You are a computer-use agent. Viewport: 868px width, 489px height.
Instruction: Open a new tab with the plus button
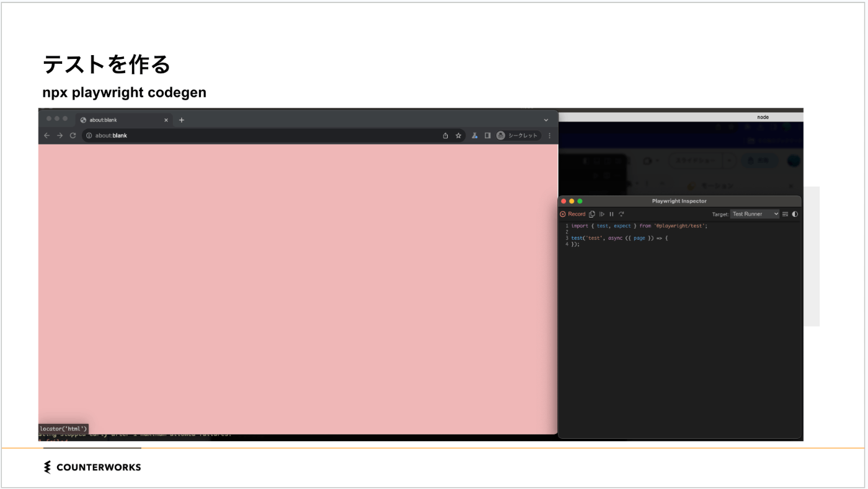[182, 120]
